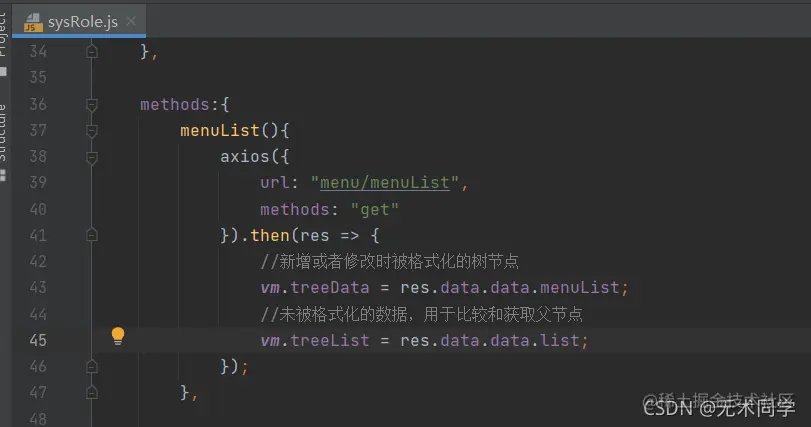
Task: Select line number 45 in gutter
Action: coord(38,340)
